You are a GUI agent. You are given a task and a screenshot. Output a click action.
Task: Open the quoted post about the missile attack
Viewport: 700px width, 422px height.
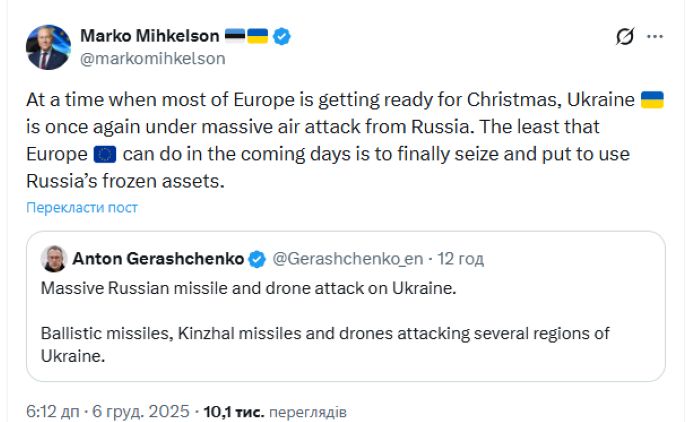(346, 306)
